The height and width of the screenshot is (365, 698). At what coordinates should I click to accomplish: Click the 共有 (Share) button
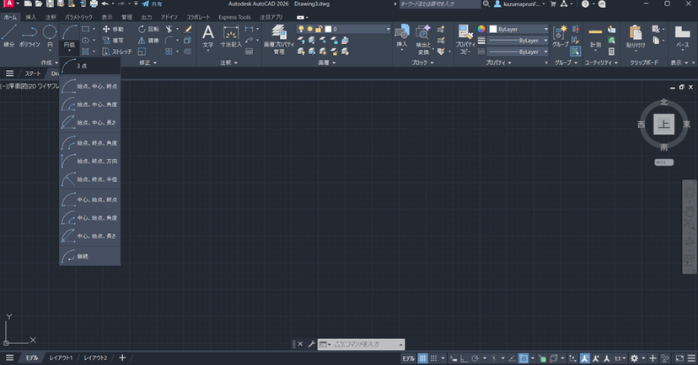pos(152,4)
